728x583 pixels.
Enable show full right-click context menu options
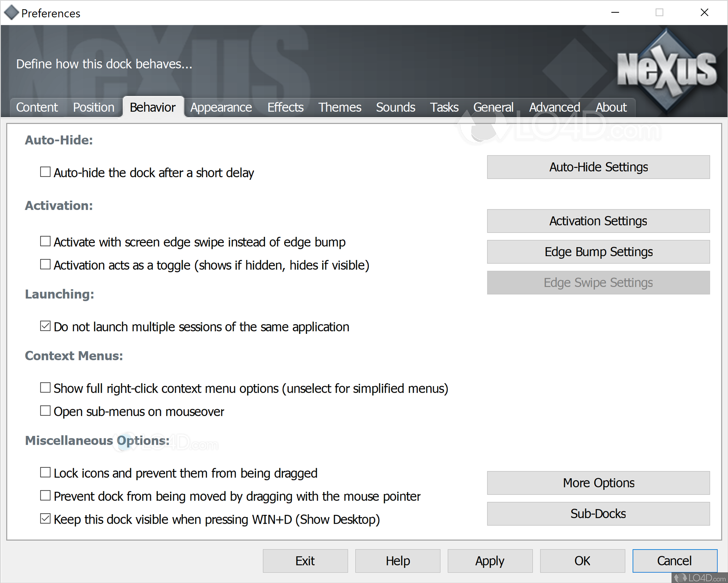[x=45, y=387]
